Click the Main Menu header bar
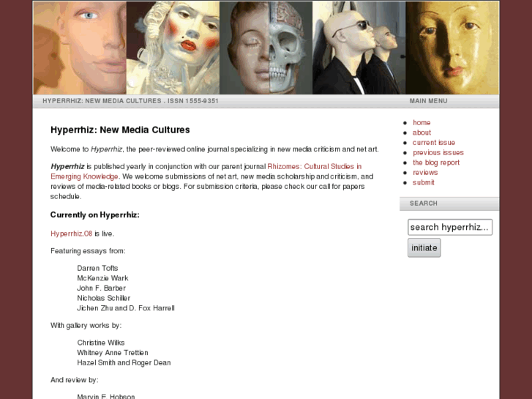This screenshot has height=399, width=532. pos(449,101)
